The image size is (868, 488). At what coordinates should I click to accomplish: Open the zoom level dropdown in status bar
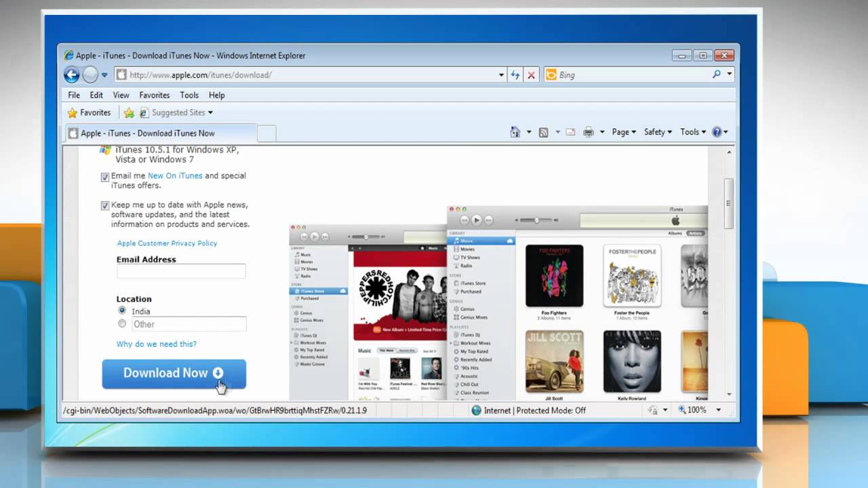[718, 410]
